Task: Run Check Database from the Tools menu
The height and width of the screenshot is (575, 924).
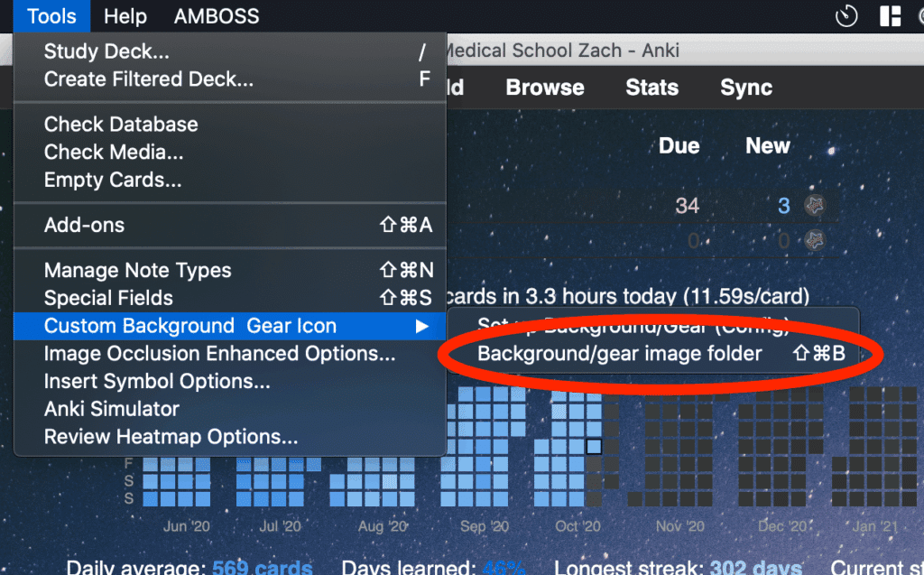Action: pos(230,125)
